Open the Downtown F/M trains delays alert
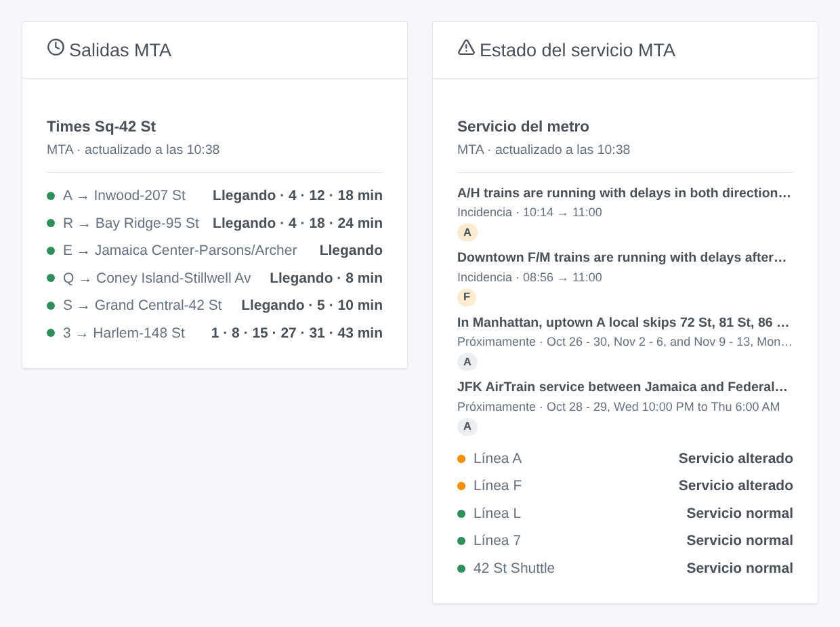 [622, 258]
